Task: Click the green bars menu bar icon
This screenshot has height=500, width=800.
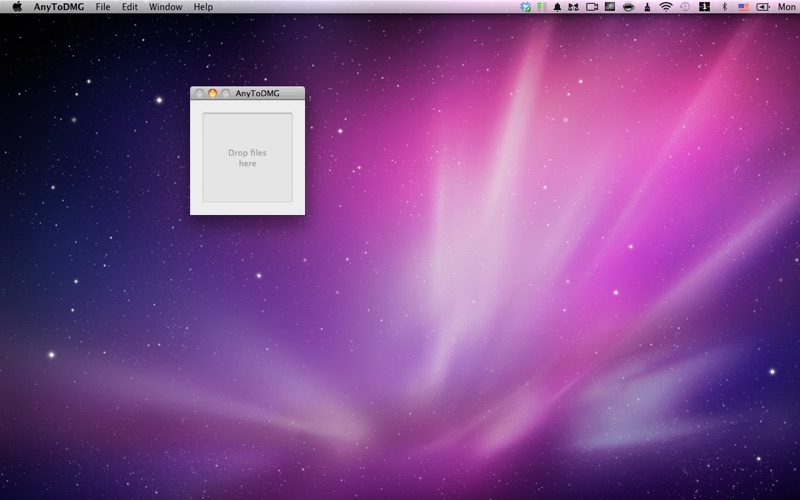Action: tap(541, 7)
